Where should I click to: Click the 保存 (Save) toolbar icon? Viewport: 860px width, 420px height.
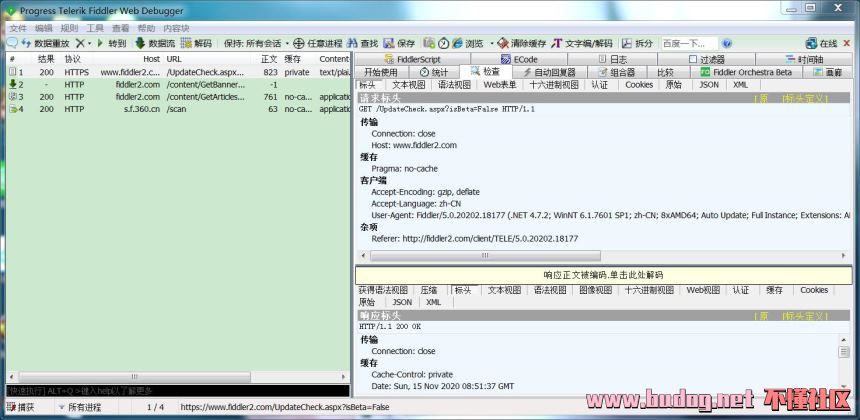click(388, 44)
